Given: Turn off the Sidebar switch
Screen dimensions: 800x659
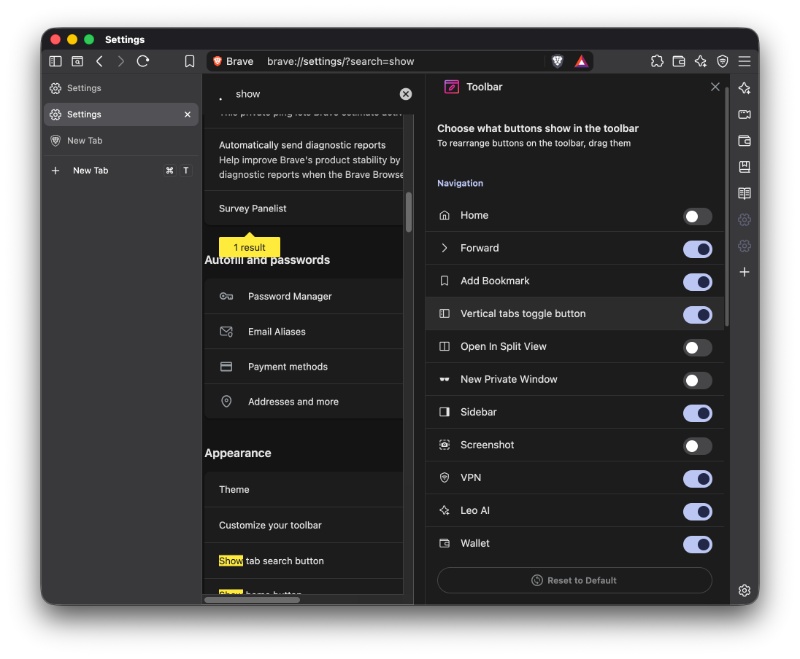Looking at the screenshot, I should 697,413.
